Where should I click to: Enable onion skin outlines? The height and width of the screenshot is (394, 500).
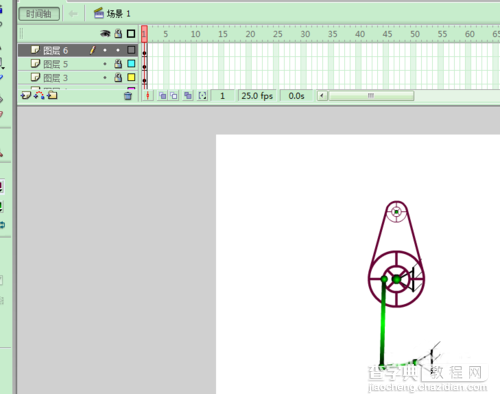(174, 96)
